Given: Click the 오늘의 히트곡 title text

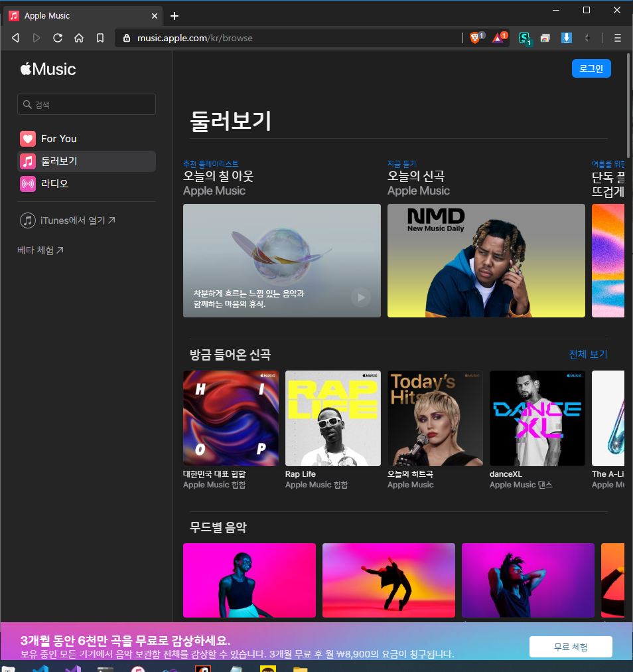Looking at the screenshot, I should pos(410,474).
